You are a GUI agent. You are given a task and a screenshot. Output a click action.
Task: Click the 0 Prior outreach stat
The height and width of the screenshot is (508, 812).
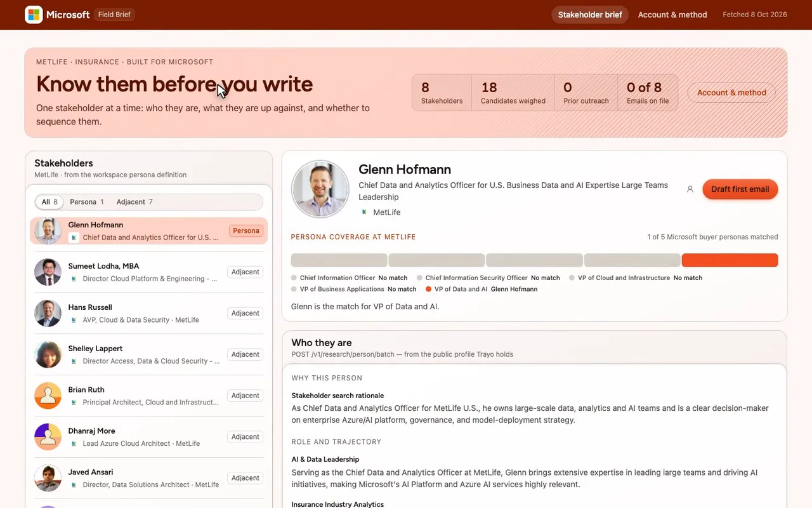586,93
